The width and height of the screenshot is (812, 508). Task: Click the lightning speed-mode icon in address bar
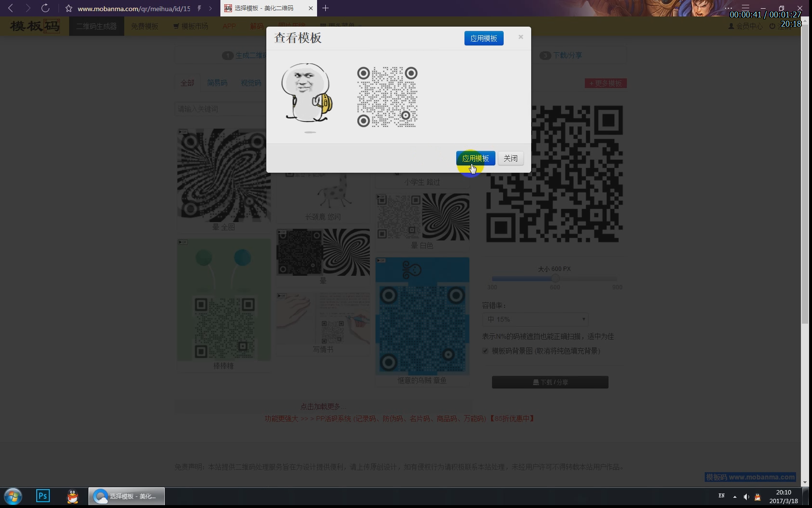click(x=199, y=8)
